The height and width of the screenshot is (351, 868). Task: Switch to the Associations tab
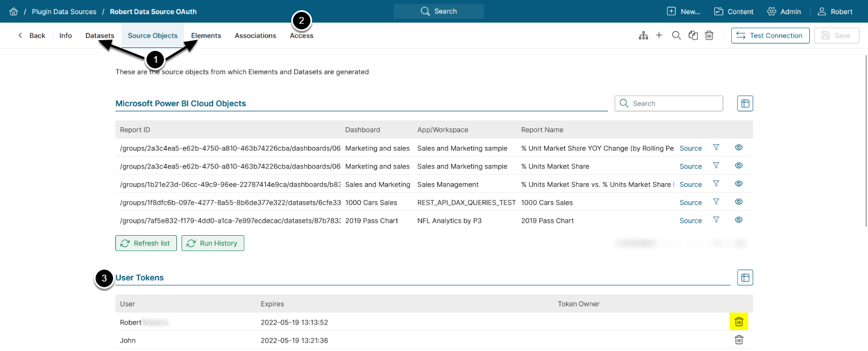pos(255,36)
